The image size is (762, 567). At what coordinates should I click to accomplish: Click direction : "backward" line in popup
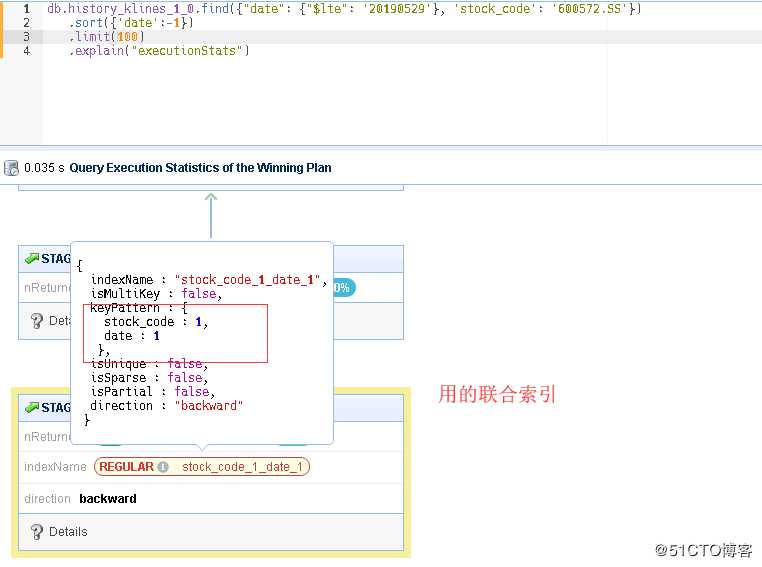click(x=167, y=406)
